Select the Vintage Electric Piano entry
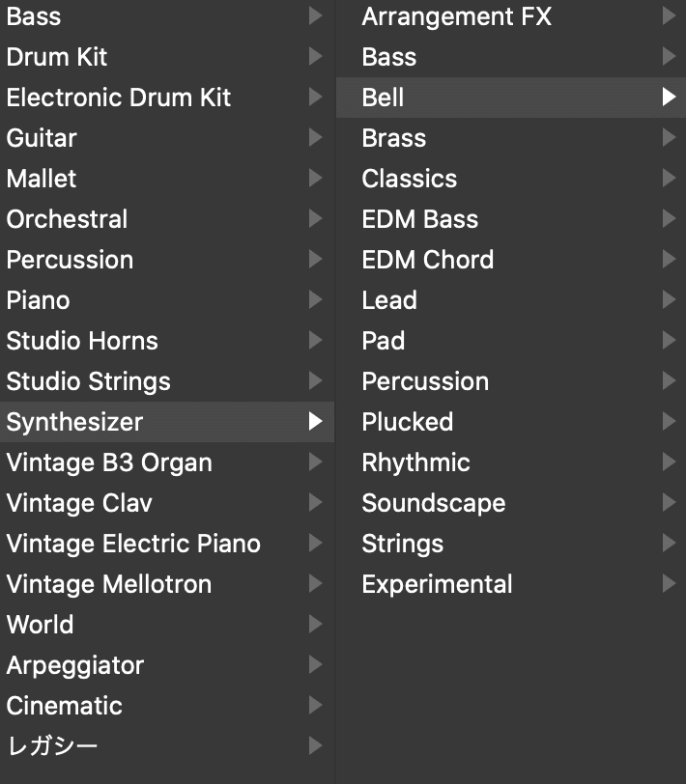The image size is (686, 784). [133, 544]
